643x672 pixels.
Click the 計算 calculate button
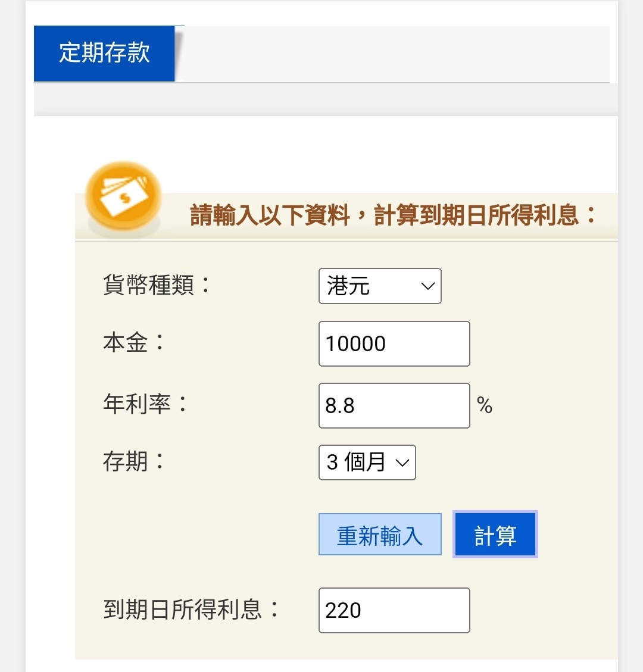[495, 535]
